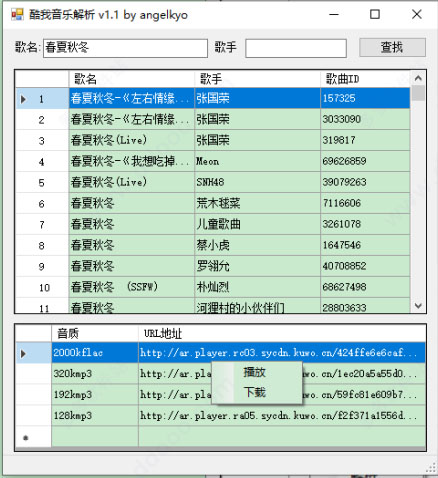Minimize the 酷我音乐解析 window
The image size is (438, 478).
point(334,14)
